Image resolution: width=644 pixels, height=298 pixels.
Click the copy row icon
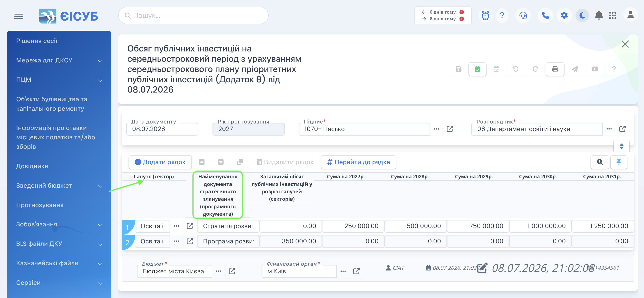pos(240,162)
